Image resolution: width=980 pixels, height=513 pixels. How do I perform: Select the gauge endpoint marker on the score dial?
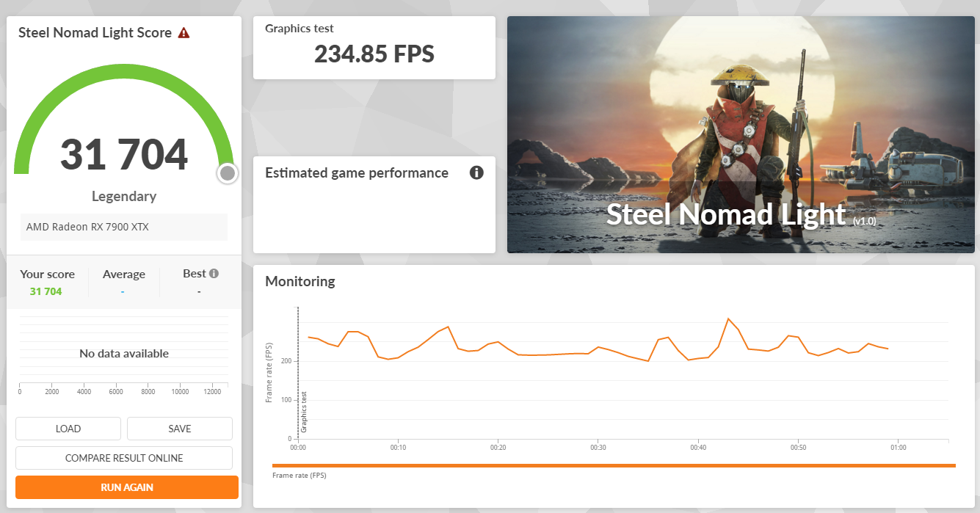[x=228, y=173]
